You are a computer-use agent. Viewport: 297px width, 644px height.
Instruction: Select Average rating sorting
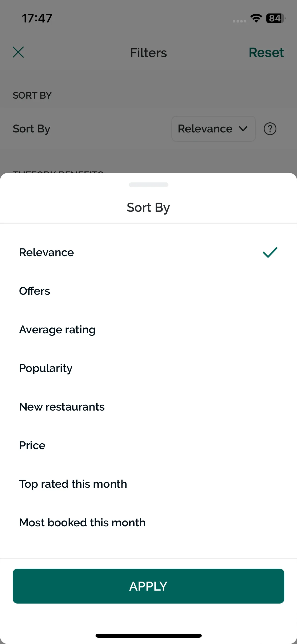148,330
